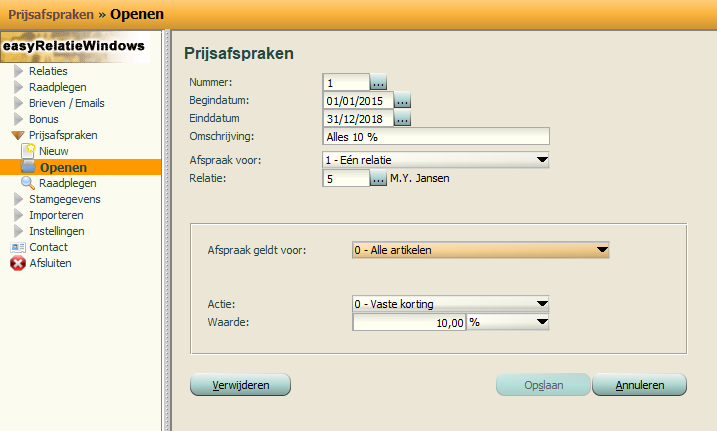Image resolution: width=717 pixels, height=431 pixels.
Task: Click the easyRelatieWindows logo
Action: tap(75, 47)
